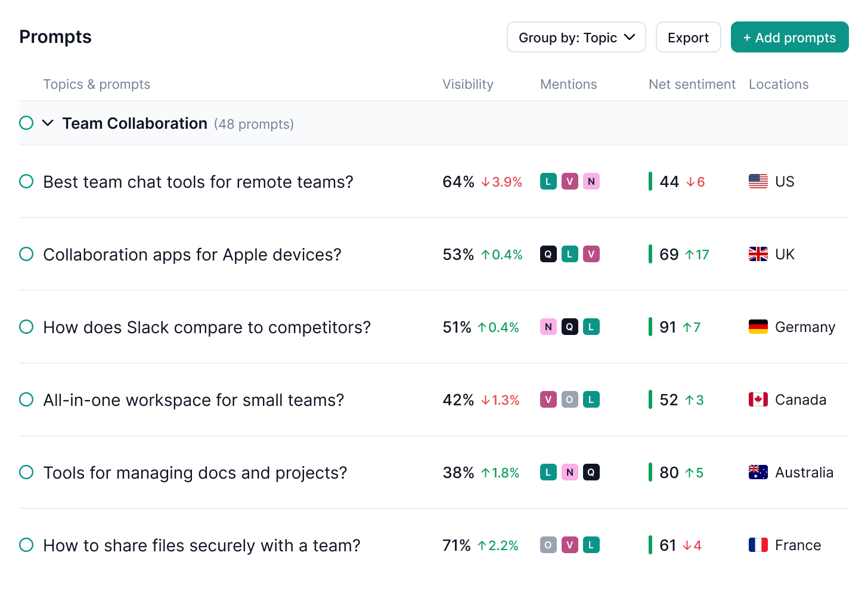Click the Add prompts button
Viewport: 868px width, 602px height.
tap(790, 37)
